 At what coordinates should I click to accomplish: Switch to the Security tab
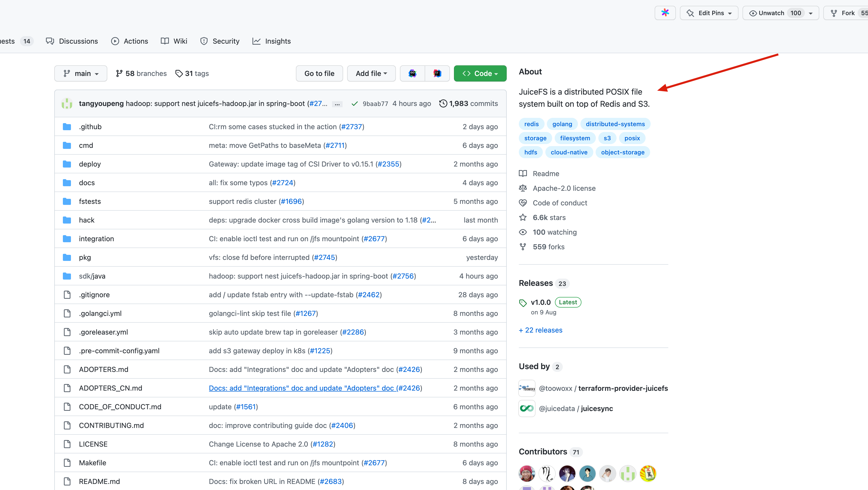[x=220, y=41]
